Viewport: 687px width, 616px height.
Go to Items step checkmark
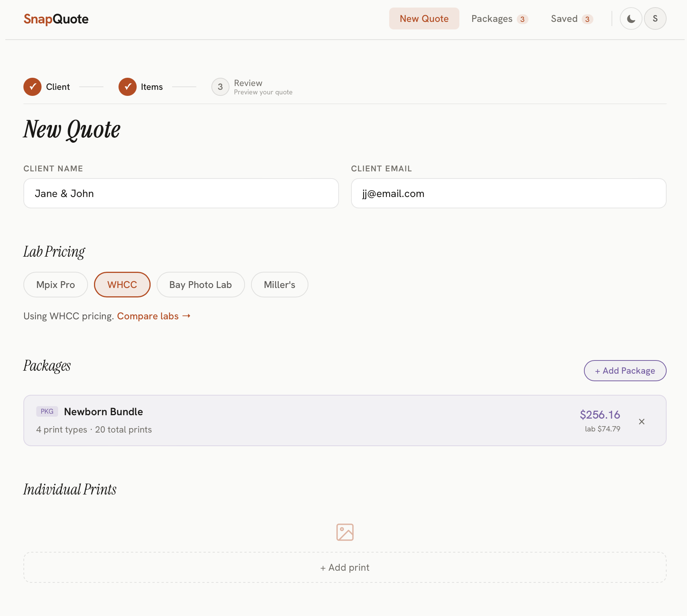point(128,87)
